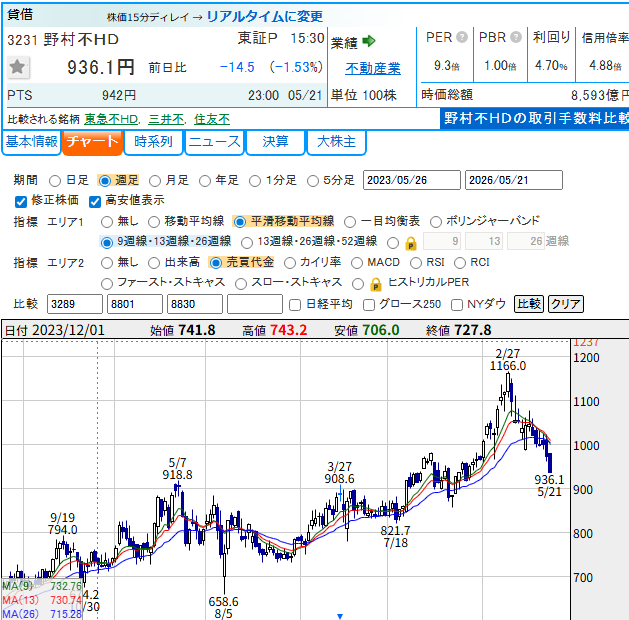The height and width of the screenshot is (620, 629).
Task: Click the 比較 button
Action: 529,304
